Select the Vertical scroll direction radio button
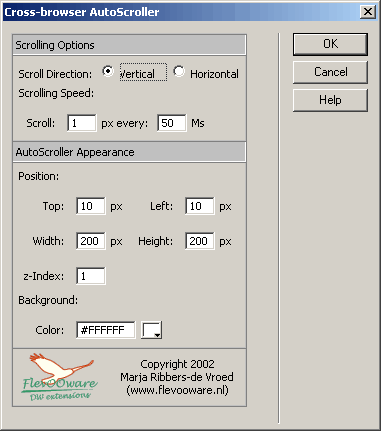This screenshot has height=431, width=381. pyautogui.click(x=108, y=71)
